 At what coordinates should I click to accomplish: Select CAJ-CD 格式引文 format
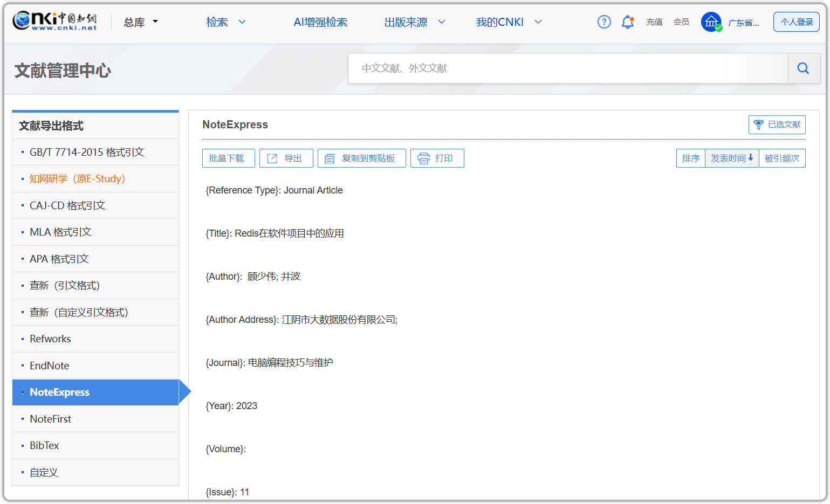pos(67,206)
